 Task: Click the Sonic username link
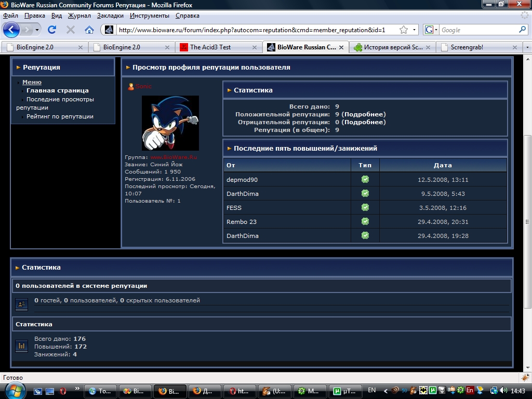point(143,86)
